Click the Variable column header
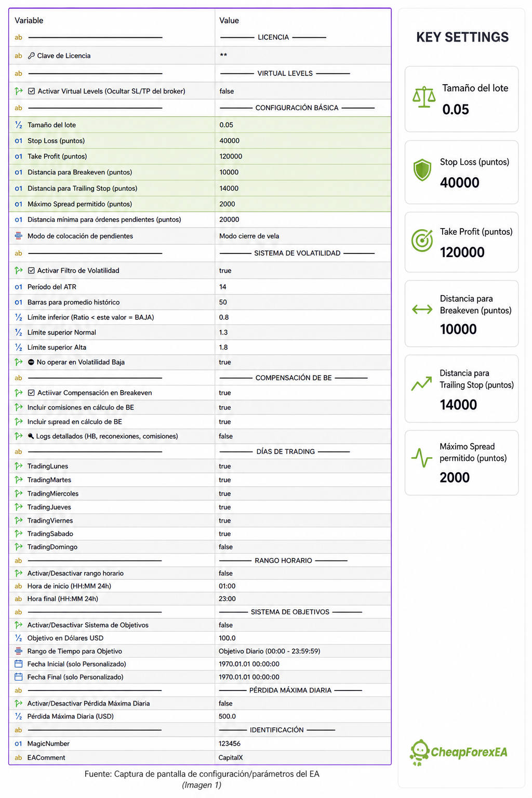 (x=29, y=20)
